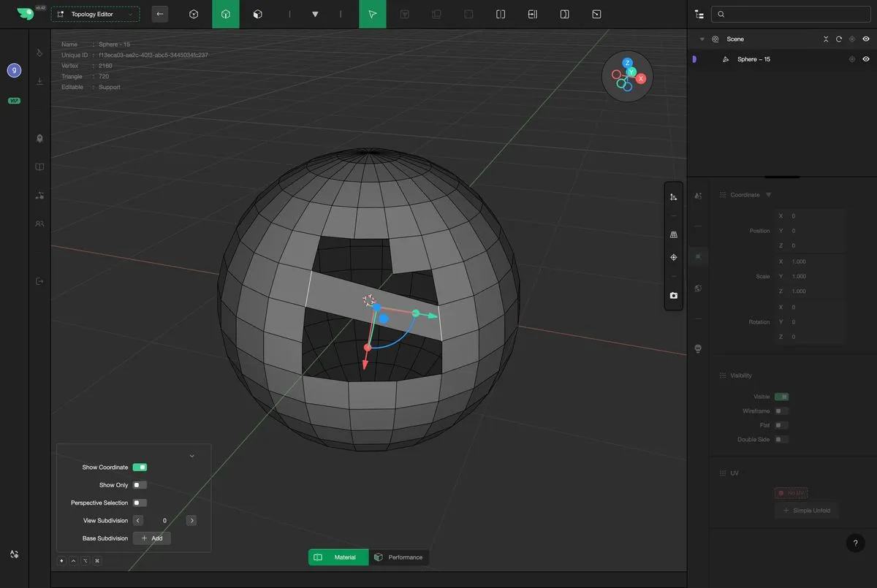Viewport: 877px width, 588px height.
Task: Click the Add button for Base Subdivision
Action: pyautogui.click(x=152, y=538)
